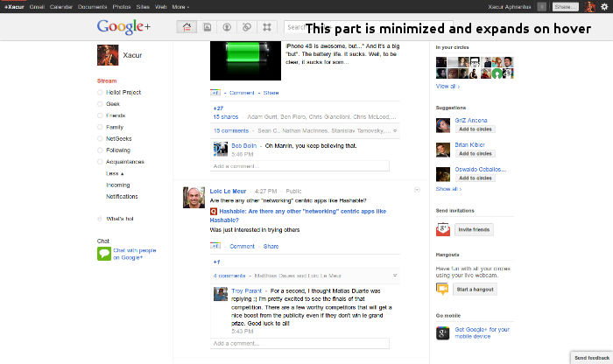The width and height of the screenshot is (613, 364).
Task: Open Xacur's profile photo in sidebar
Action: (108, 55)
